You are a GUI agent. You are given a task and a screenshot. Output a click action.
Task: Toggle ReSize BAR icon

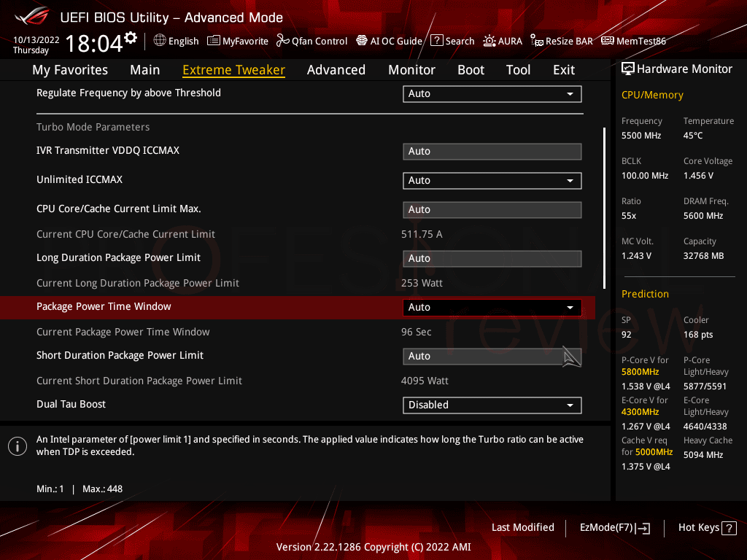click(x=537, y=41)
